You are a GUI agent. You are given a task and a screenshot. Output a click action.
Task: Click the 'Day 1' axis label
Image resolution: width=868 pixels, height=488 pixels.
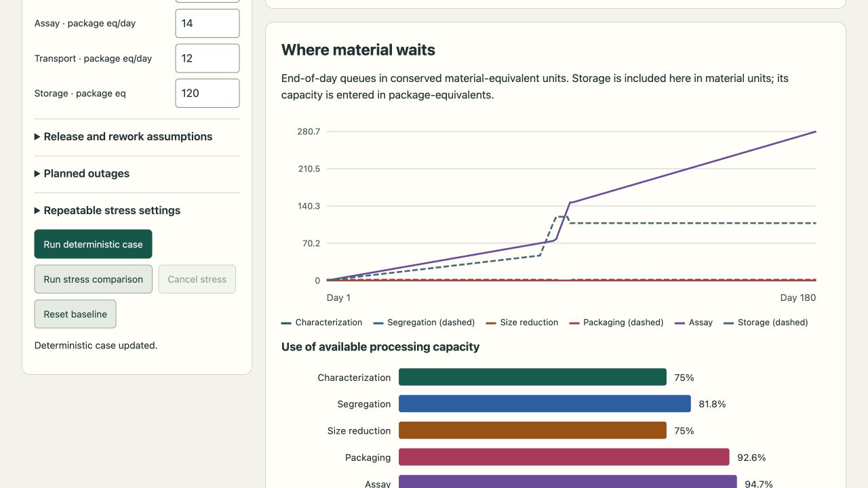coord(338,298)
